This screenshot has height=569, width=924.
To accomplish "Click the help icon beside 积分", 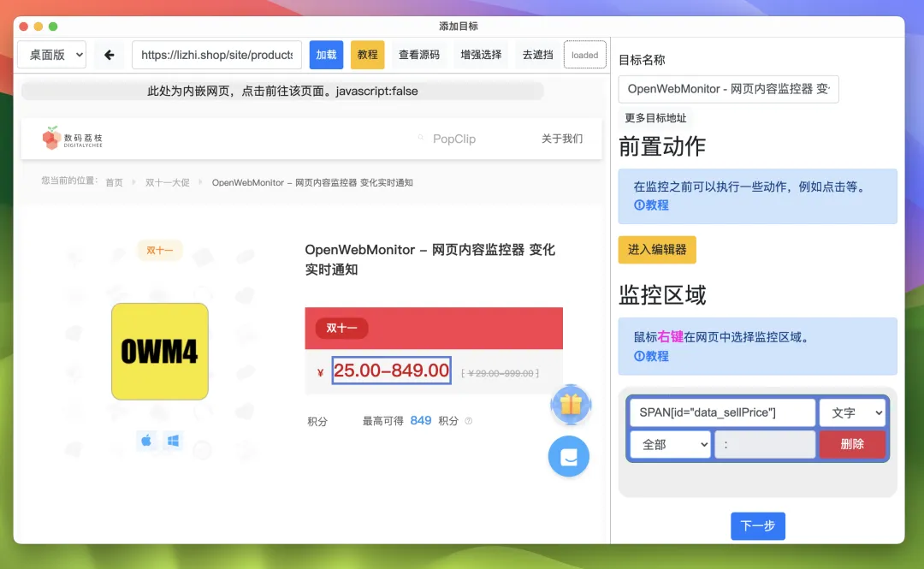I will click(469, 421).
